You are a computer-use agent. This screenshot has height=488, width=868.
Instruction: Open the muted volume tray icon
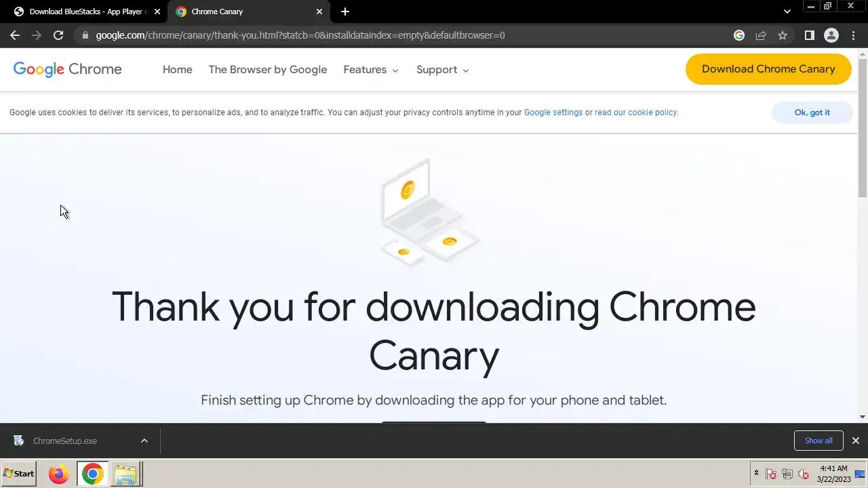pos(804,474)
